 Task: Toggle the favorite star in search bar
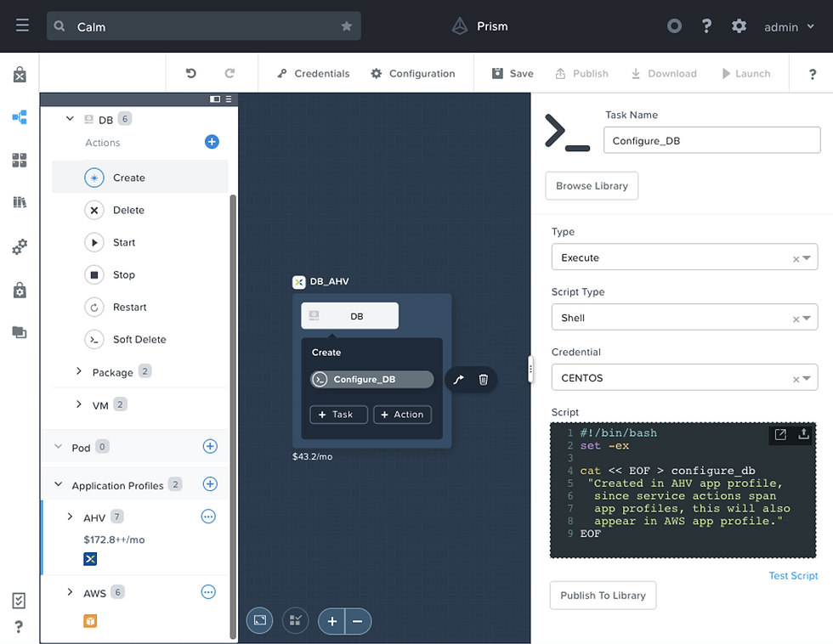pos(347,26)
